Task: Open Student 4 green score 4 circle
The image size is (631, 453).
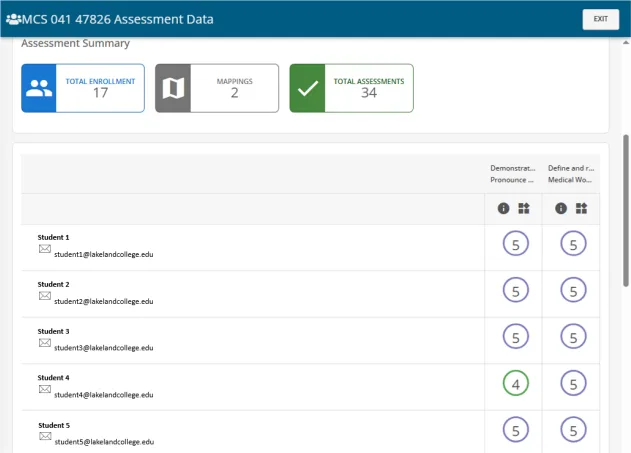Action: (x=516, y=383)
